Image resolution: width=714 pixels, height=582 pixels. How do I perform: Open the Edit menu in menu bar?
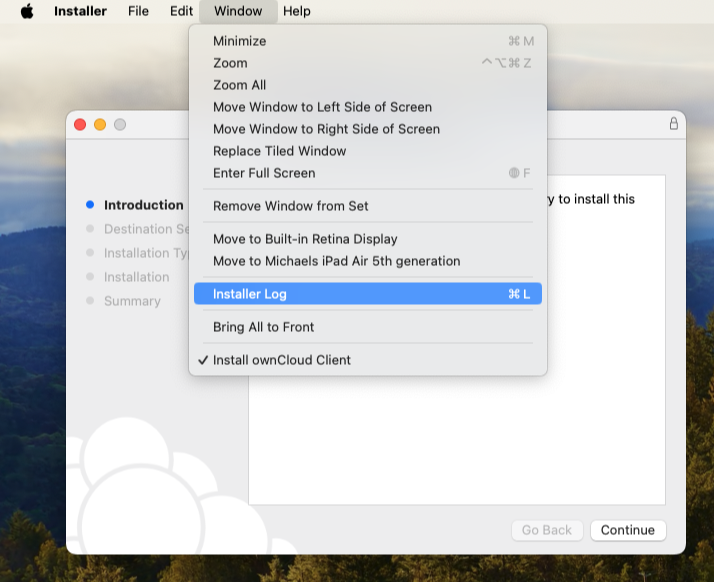[x=181, y=11]
